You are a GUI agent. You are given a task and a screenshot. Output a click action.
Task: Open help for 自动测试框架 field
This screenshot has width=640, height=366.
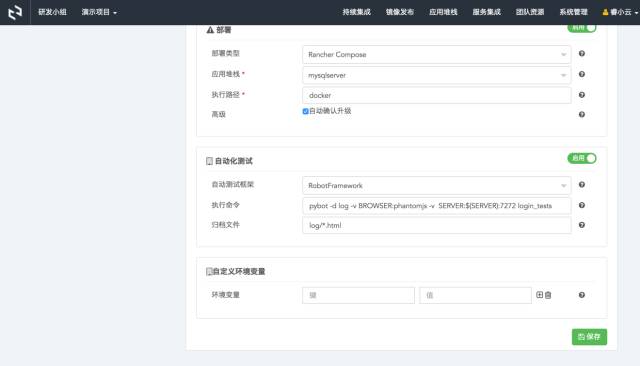click(x=582, y=184)
